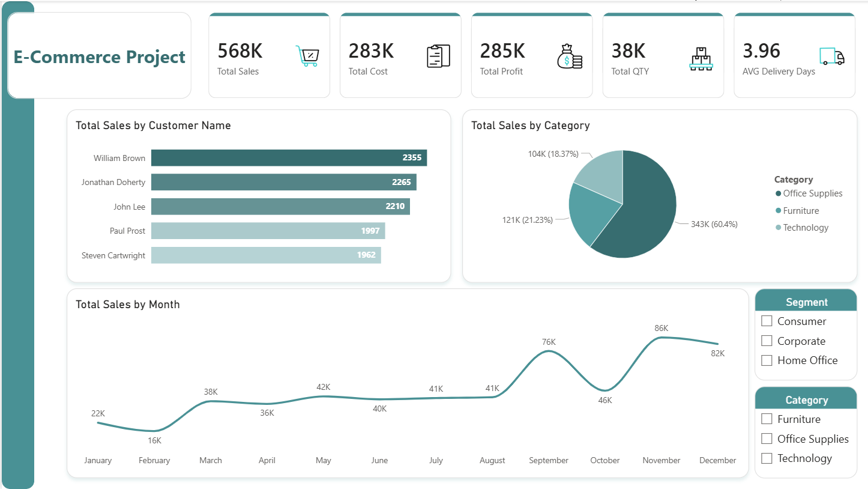The width and height of the screenshot is (868, 489).
Task: Click the E-Commerce Project title
Action: 99,56
